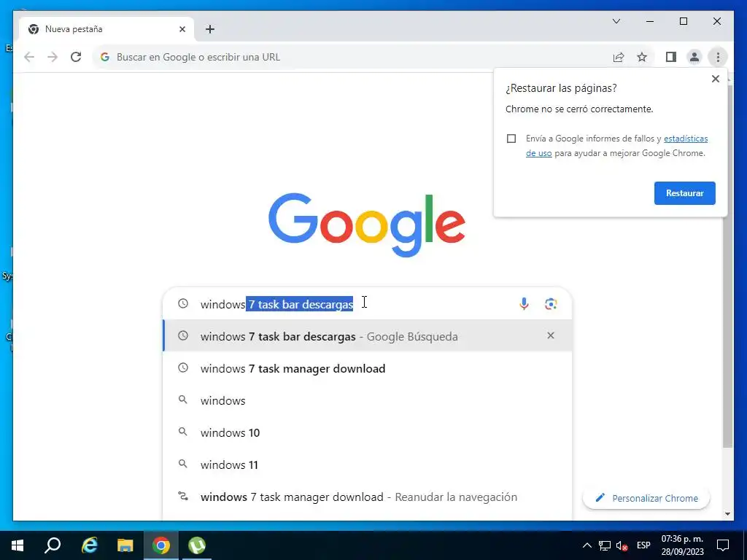Click the Google logo
Viewport: 747px width, 560px height.
coord(367,225)
